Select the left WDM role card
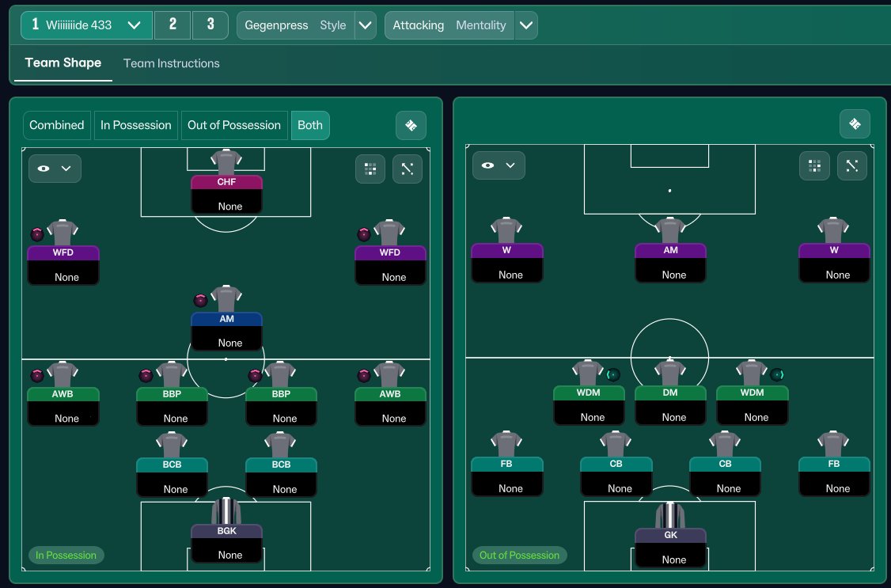This screenshot has width=891, height=588. (589, 405)
